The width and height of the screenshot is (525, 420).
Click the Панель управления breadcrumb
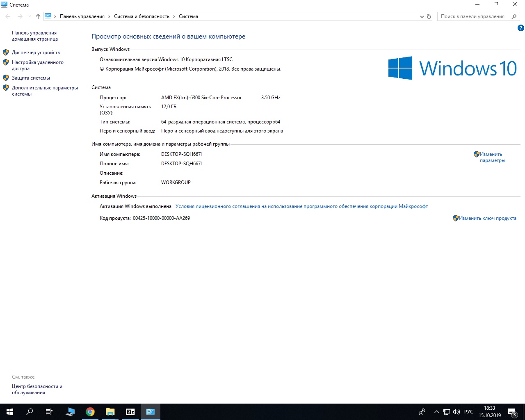click(82, 16)
